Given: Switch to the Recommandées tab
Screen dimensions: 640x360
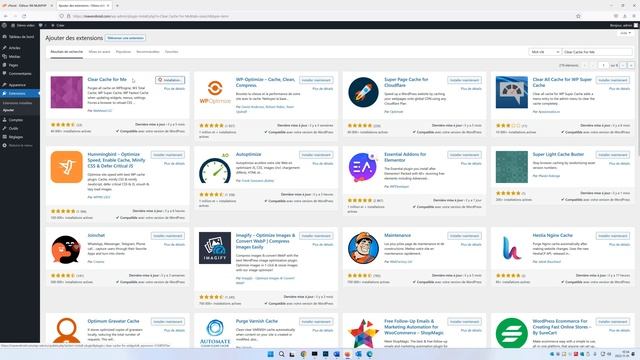Looking at the screenshot, I should click(x=148, y=52).
